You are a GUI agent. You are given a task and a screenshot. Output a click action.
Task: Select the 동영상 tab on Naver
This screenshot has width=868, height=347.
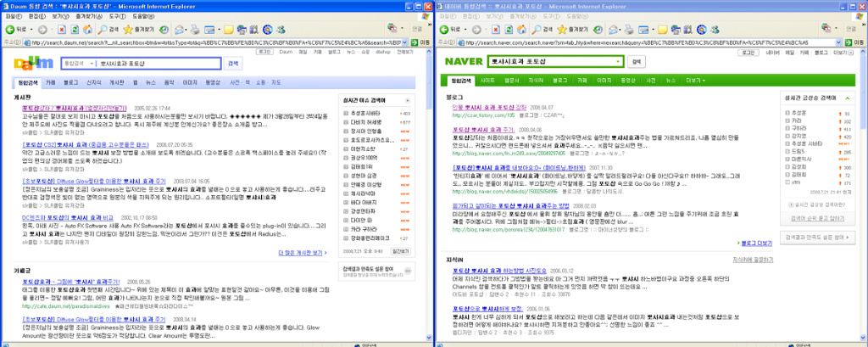[x=628, y=81]
